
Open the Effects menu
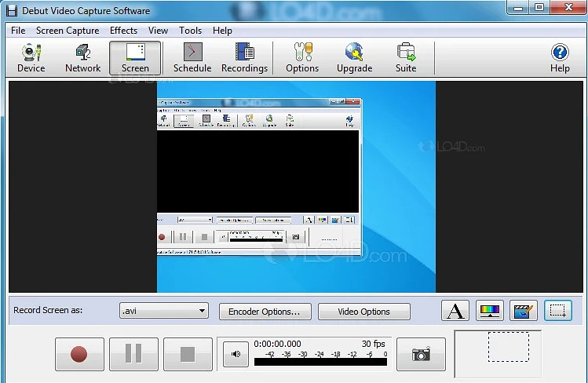pos(123,31)
